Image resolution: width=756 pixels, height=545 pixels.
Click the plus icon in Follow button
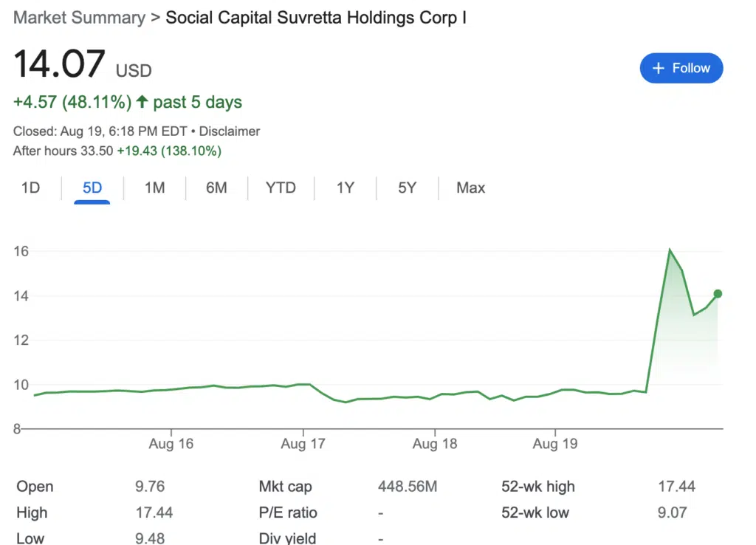point(659,68)
